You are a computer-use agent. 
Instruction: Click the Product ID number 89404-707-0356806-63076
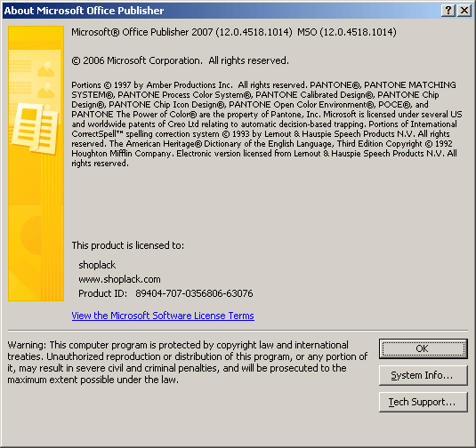[194, 293]
